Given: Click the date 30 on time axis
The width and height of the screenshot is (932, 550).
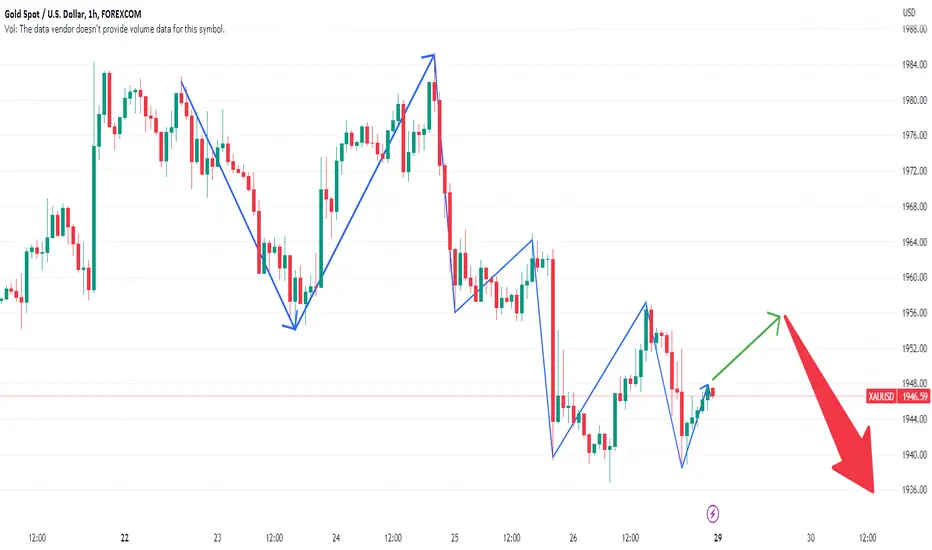Looking at the screenshot, I should click(x=811, y=538).
